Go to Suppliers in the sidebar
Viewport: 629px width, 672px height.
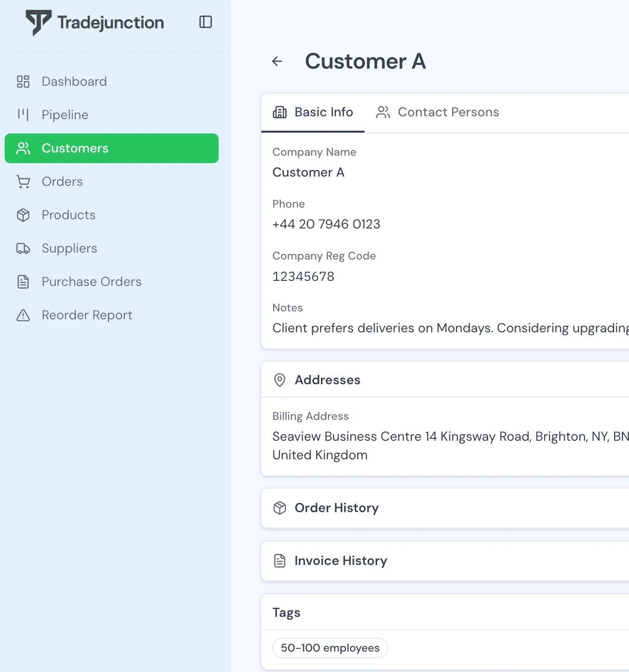click(112, 248)
